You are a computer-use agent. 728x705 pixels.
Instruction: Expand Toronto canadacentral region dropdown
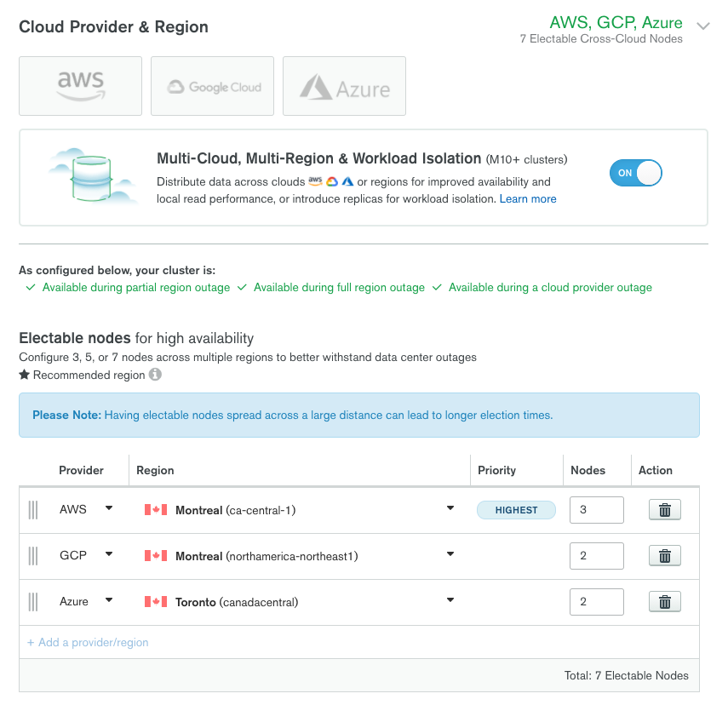click(450, 601)
